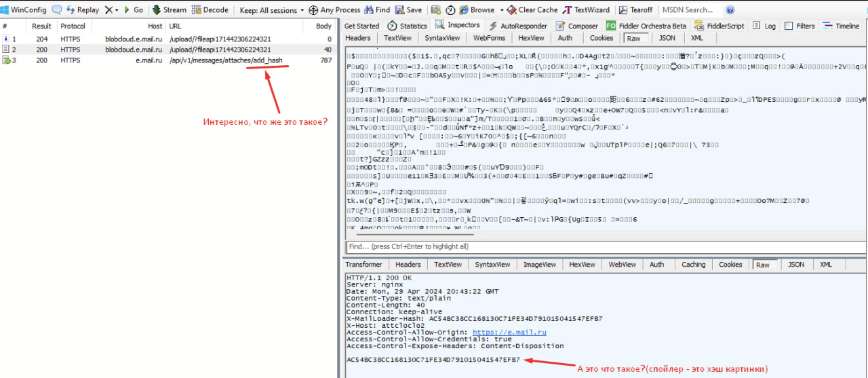Screen dimensions: 868x378
Task: Open the Remove sessions X dropdown
Action: (x=112, y=10)
